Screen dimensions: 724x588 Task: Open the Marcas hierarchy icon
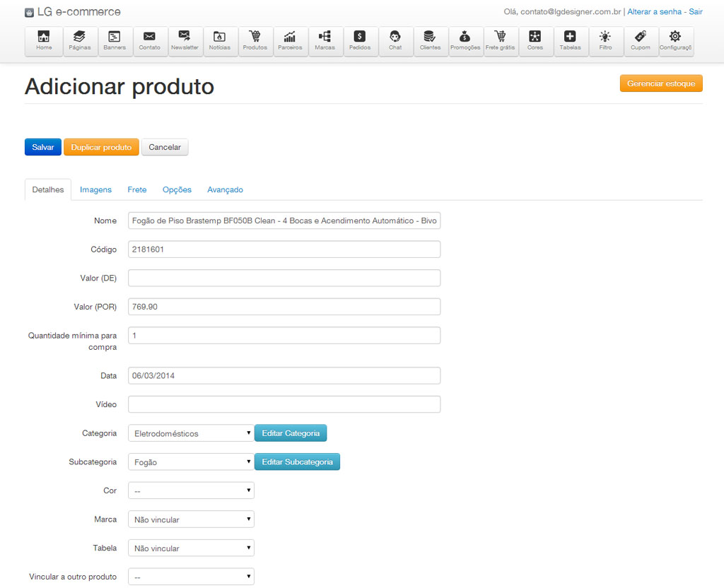click(x=325, y=41)
